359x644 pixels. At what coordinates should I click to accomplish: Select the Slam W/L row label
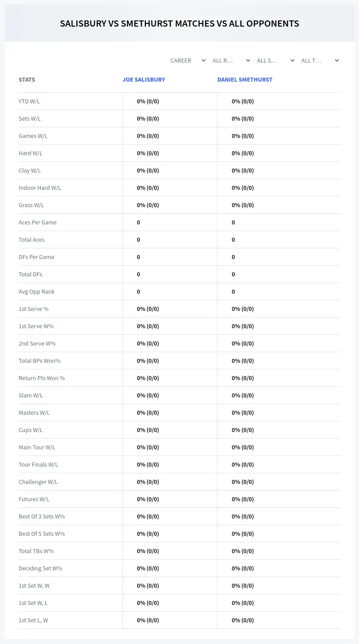31,395
